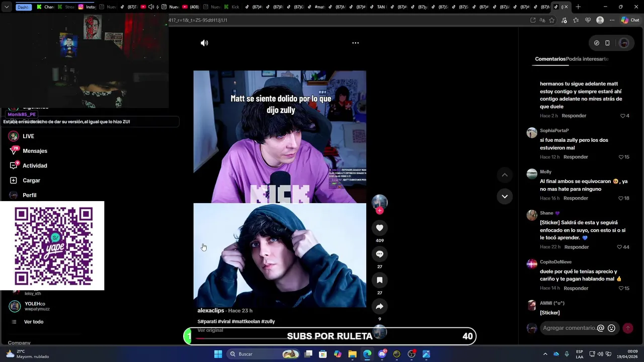Screen dimensions: 644x362
Task: Open the Windows Start menu
Action: click(x=218, y=354)
